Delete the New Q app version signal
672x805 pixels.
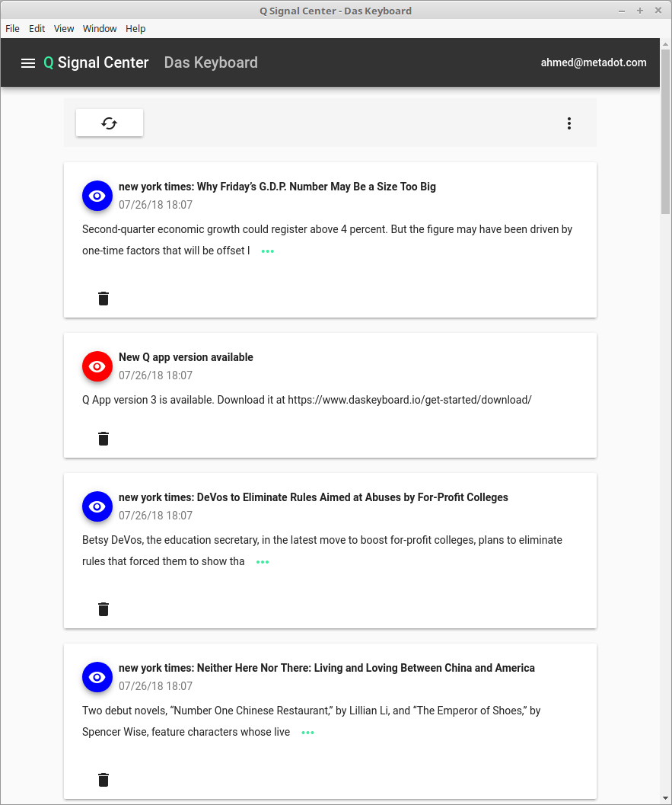click(x=103, y=439)
